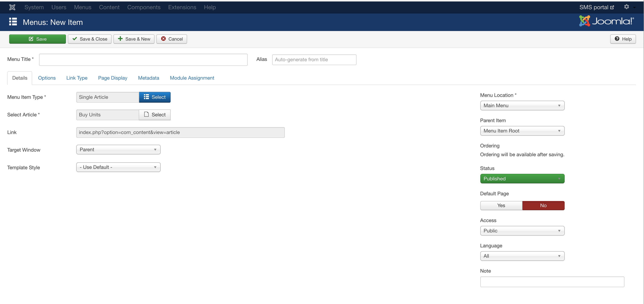Screen dimensions: 644x304
Task: Expand the Template Style dropdown
Action: [118, 167]
